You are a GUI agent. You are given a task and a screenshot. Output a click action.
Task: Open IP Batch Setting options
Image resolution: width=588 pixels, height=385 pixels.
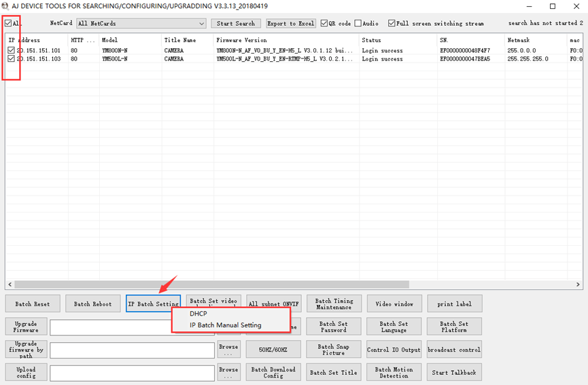pyautogui.click(x=153, y=304)
